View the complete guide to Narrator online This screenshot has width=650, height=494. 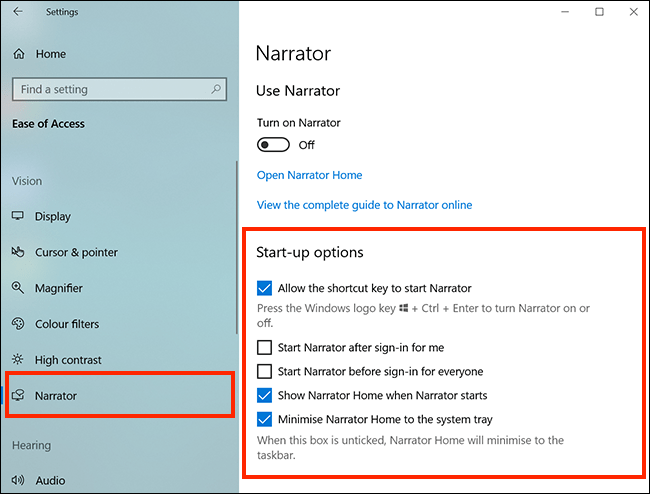pos(364,205)
